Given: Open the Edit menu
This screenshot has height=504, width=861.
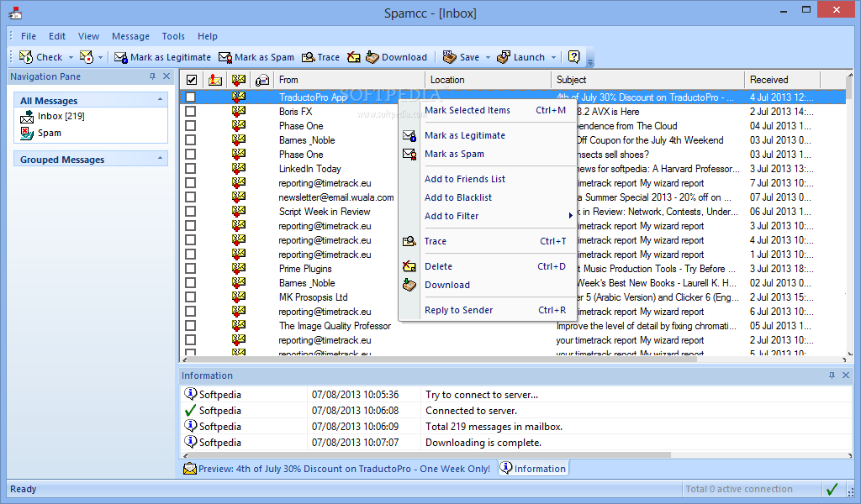Looking at the screenshot, I should pyautogui.click(x=57, y=36).
